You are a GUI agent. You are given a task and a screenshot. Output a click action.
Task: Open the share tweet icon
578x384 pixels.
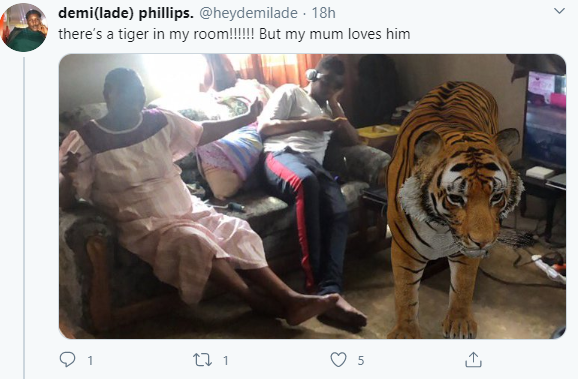coord(473,359)
